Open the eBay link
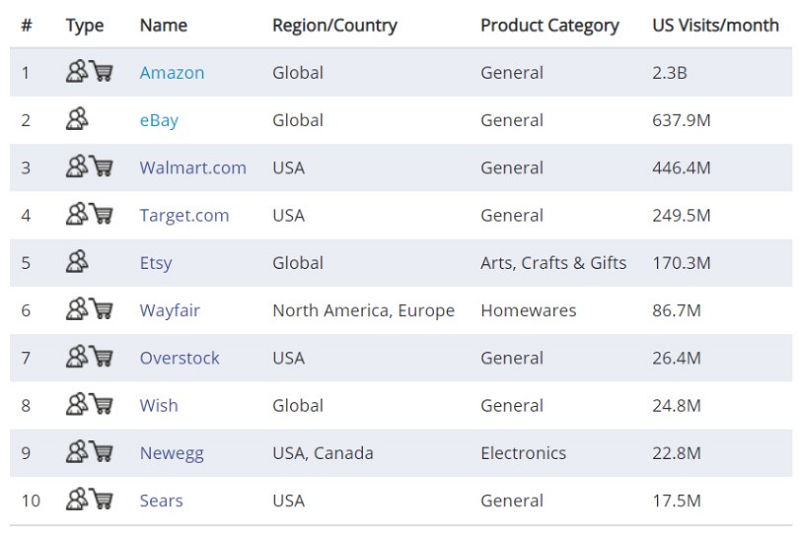This screenshot has width=800, height=534. [x=159, y=120]
